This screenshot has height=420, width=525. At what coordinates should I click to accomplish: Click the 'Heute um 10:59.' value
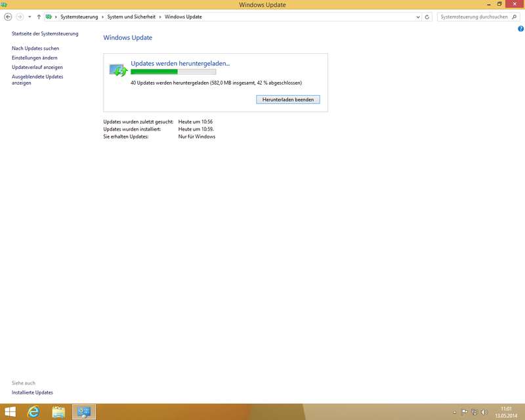[x=196, y=129]
